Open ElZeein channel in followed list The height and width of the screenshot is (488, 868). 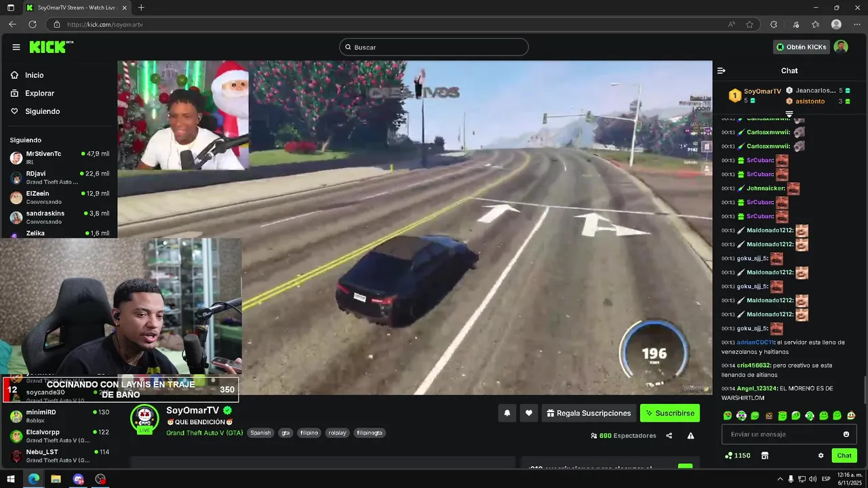[60, 197]
